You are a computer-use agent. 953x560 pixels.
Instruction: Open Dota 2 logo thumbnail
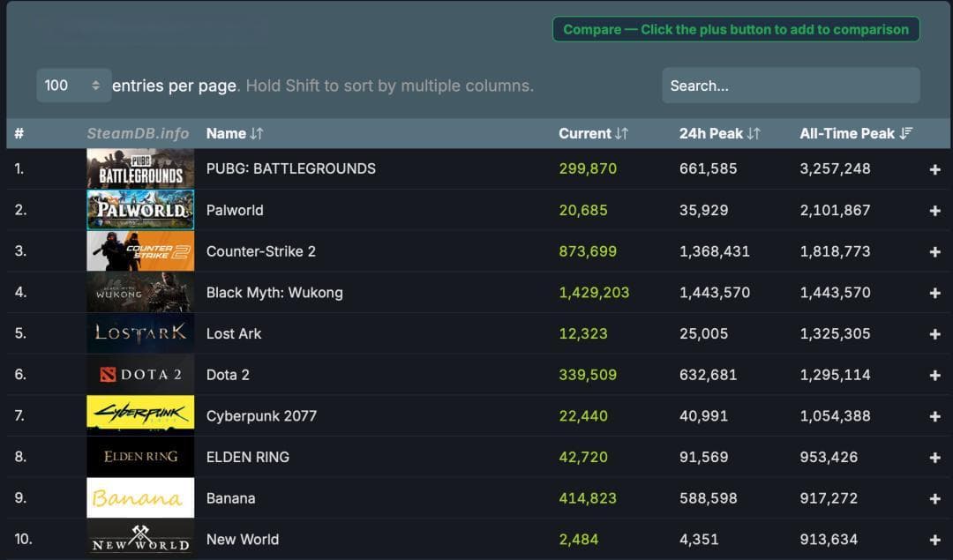(x=140, y=375)
